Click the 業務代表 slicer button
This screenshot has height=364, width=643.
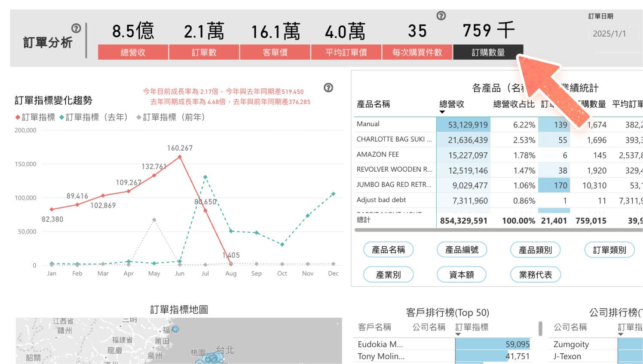[535, 274]
